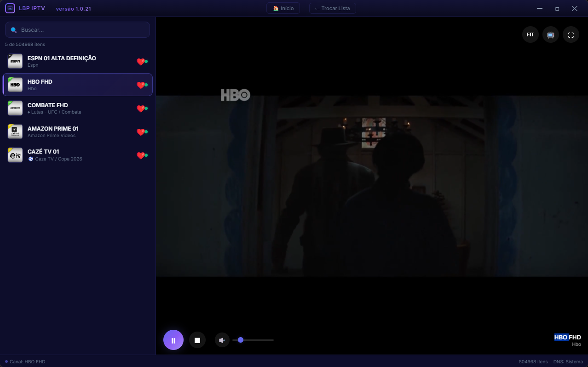Stop playback with the square button
The height and width of the screenshot is (367, 588).
(x=197, y=340)
